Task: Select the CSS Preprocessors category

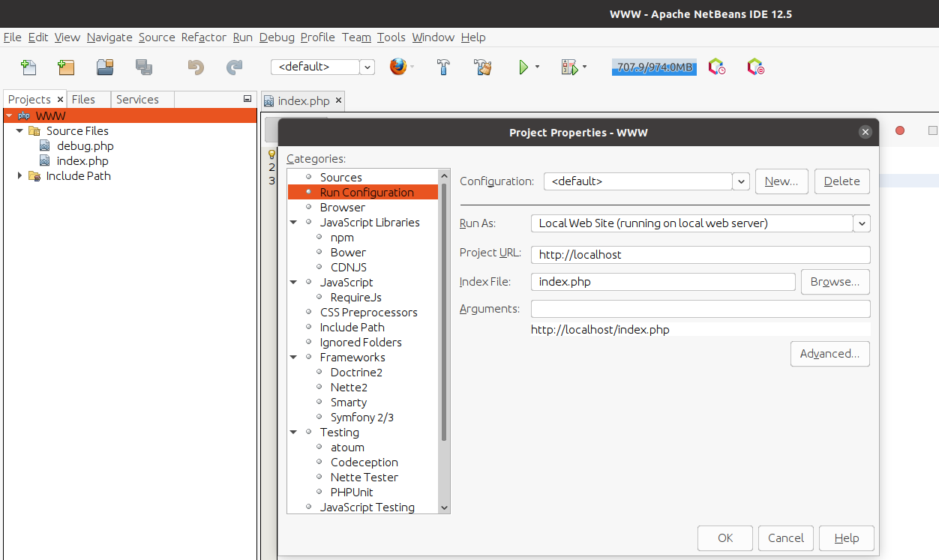Action: point(369,313)
